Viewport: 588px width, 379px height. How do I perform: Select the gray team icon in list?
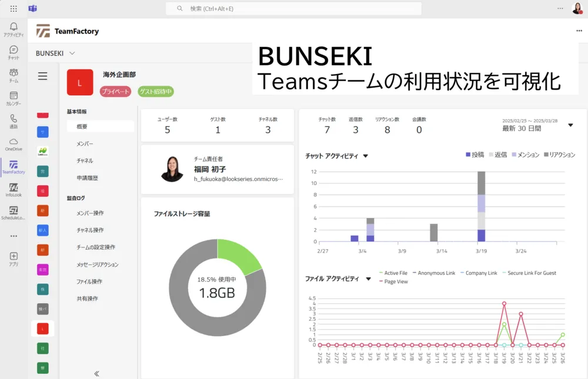tap(43, 309)
